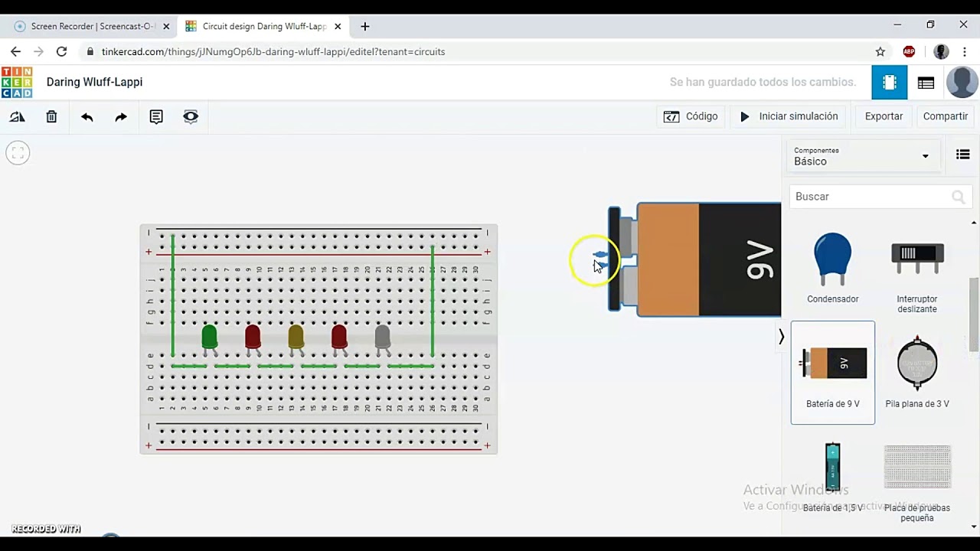Click the component panel scrollbar
This screenshot has width=980, height=551.
(x=974, y=314)
